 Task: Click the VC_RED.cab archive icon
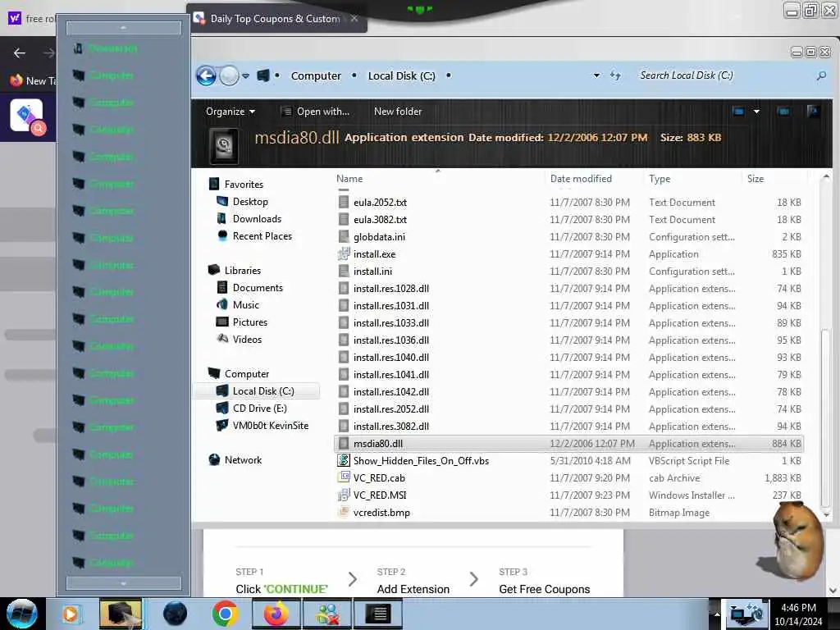344,477
